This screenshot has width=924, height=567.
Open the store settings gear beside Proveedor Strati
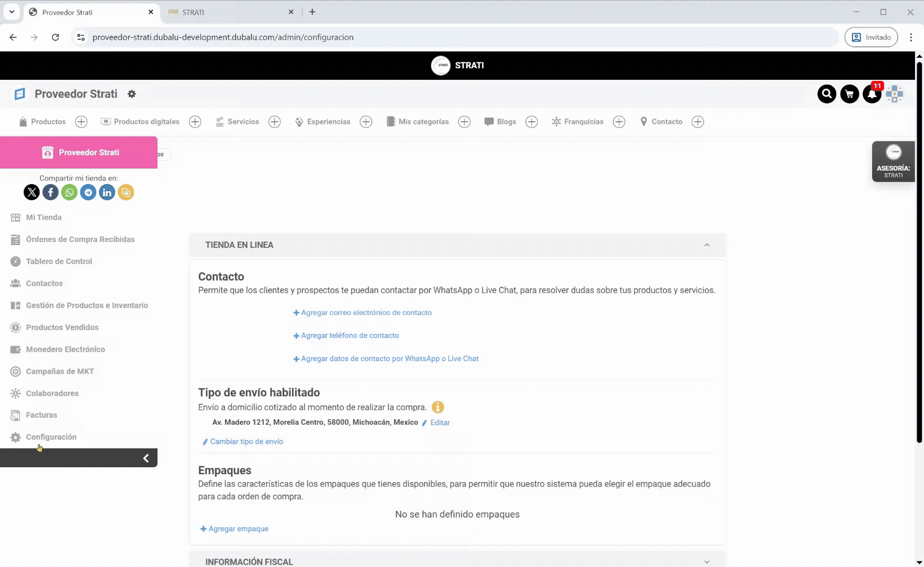point(132,93)
